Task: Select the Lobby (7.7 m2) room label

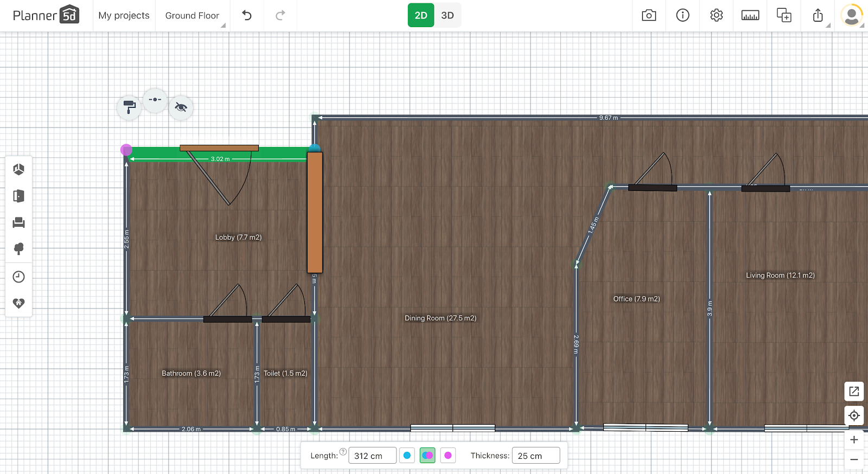Action: (238, 237)
